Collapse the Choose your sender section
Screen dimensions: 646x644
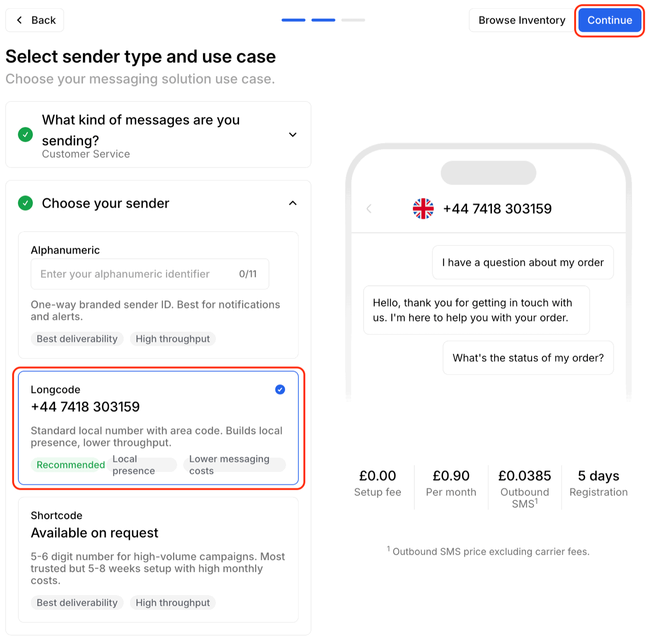pos(293,203)
